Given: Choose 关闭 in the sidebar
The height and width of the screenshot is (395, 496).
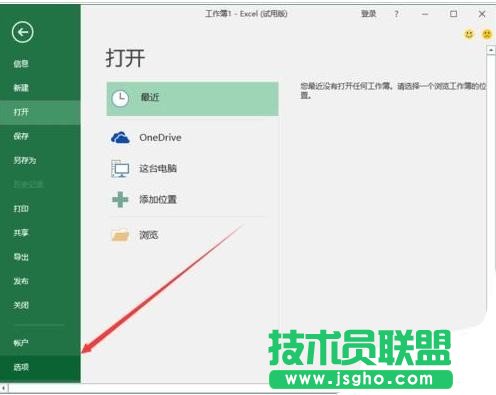Looking at the screenshot, I should [21, 305].
